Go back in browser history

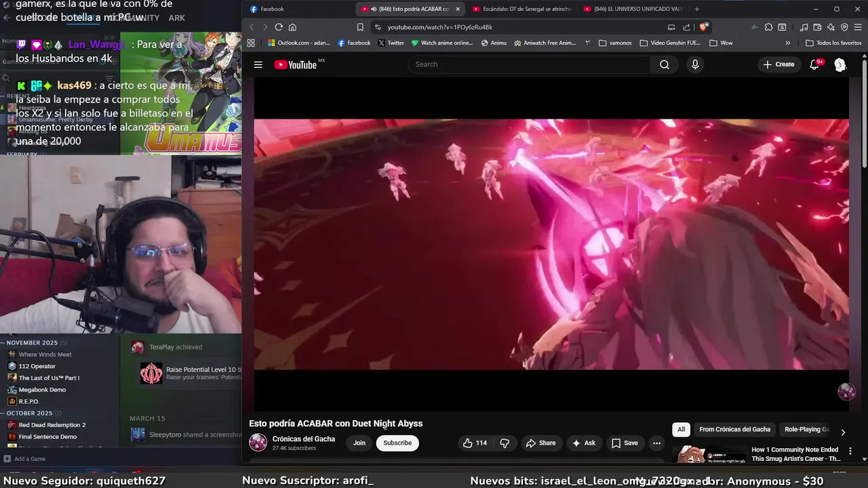click(x=252, y=27)
